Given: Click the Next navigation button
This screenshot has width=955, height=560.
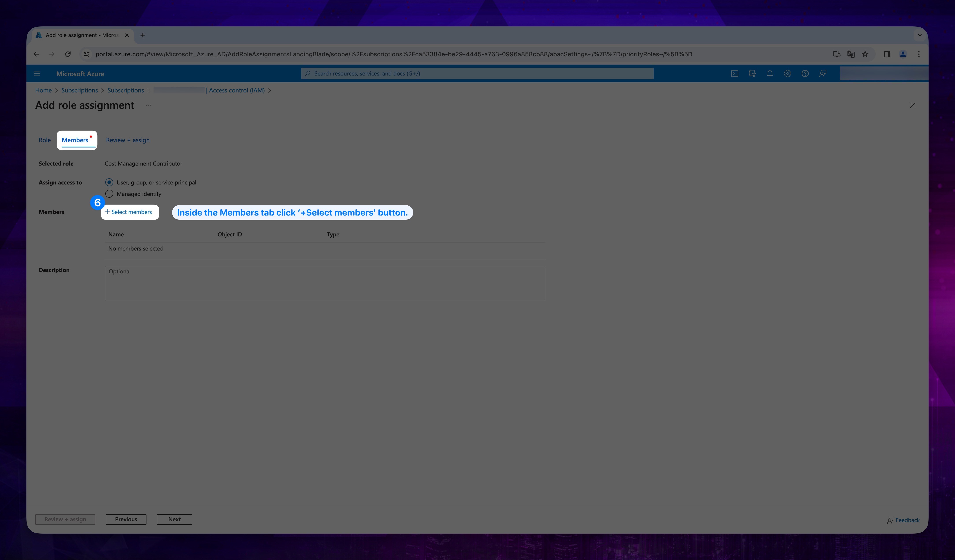Looking at the screenshot, I should (x=174, y=519).
